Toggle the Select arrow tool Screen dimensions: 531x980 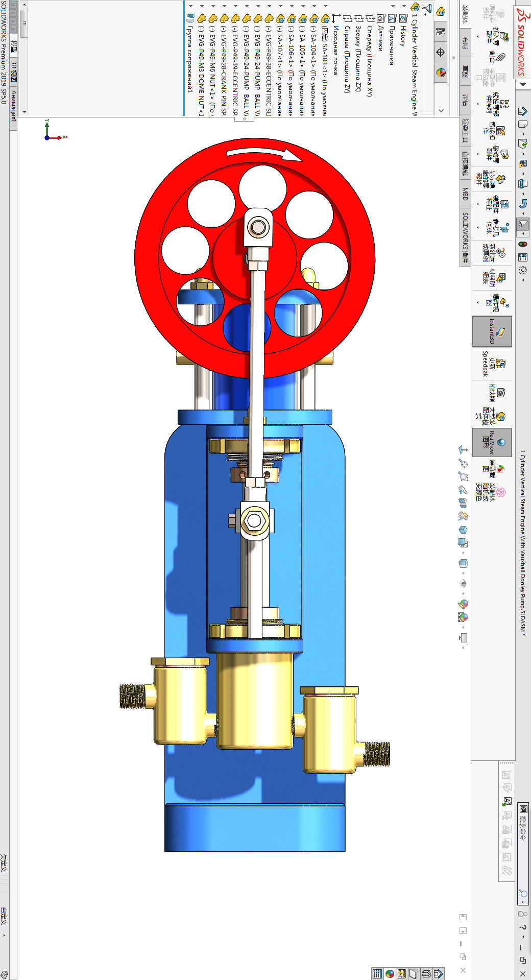[x=523, y=224]
